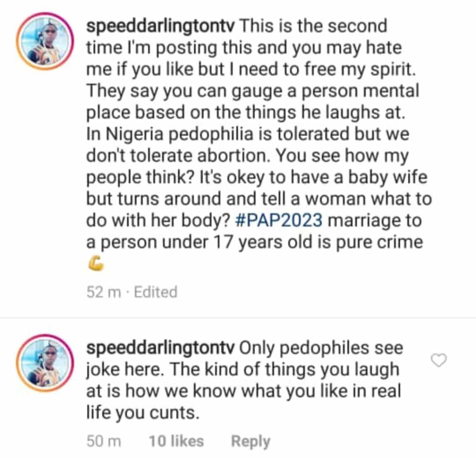Click the text 'life you cunts.'
This screenshot has width=476, height=458.
click(x=143, y=413)
